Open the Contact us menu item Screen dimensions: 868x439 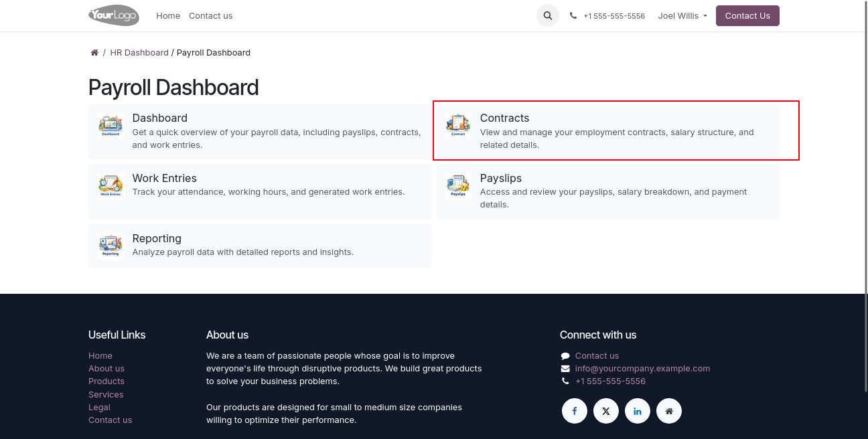(x=210, y=15)
